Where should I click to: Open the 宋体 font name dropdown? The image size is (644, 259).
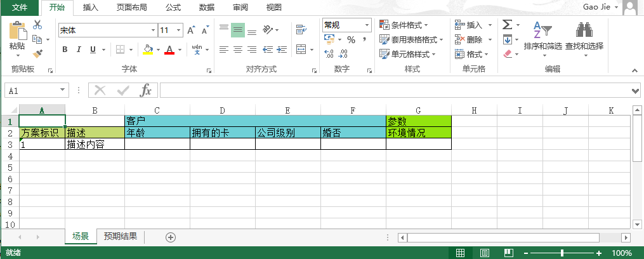(153, 30)
